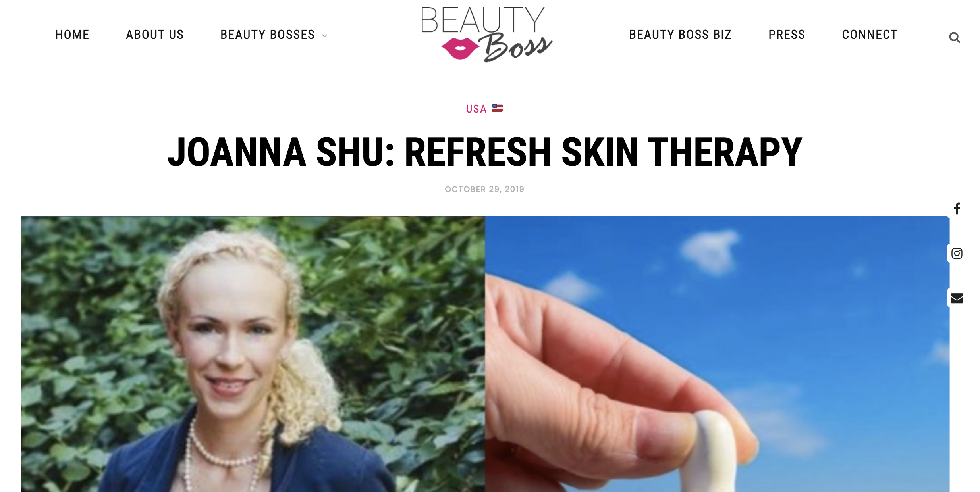
Task: Click the Joanna Shu article headline
Action: (x=485, y=152)
